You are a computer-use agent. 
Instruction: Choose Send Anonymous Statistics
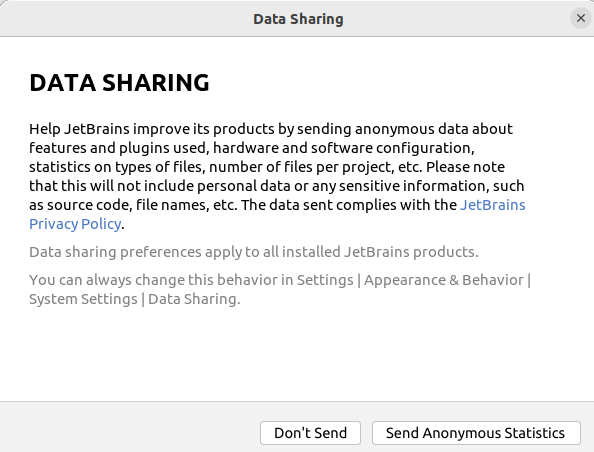[x=476, y=433]
